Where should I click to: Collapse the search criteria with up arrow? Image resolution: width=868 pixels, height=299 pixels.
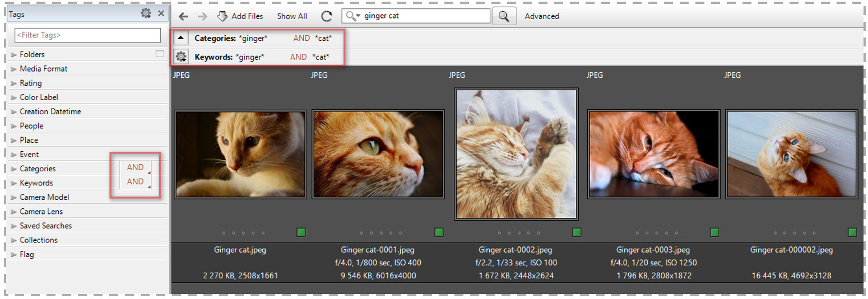coord(180,38)
